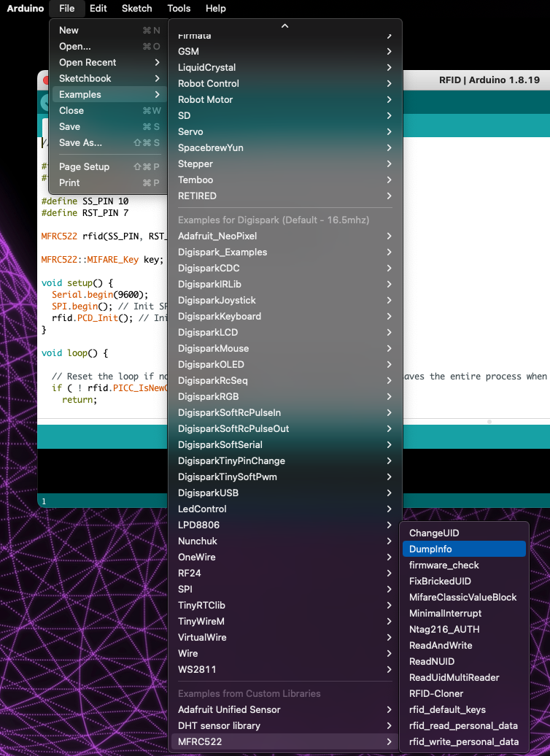
Task: Select the rfid_write_personal_data example
Action: [464, 741]
